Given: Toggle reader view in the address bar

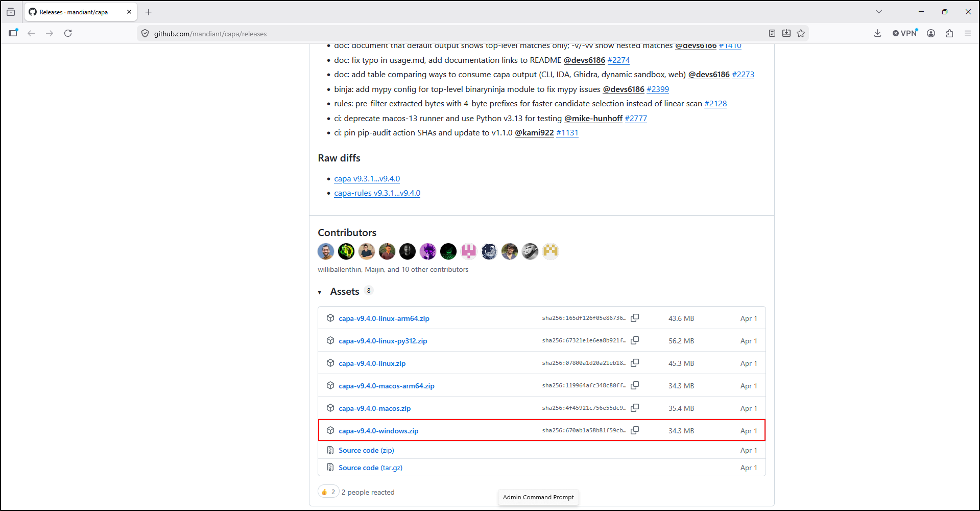Looking at the screenshot, I should (772, 33).
